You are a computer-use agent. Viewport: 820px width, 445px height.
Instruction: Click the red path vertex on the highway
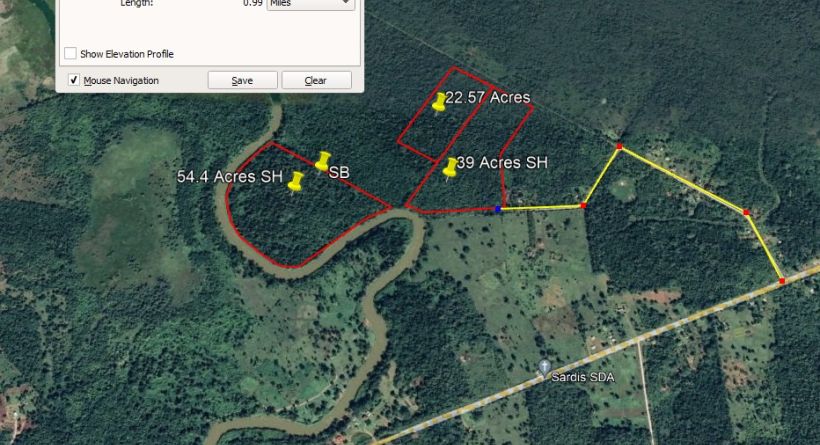tap(782, 281)
